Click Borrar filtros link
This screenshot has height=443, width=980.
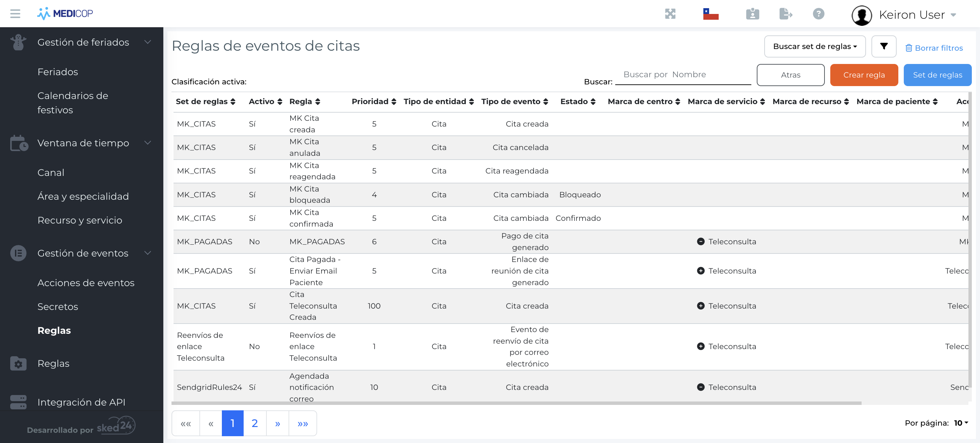click(934, 48)
